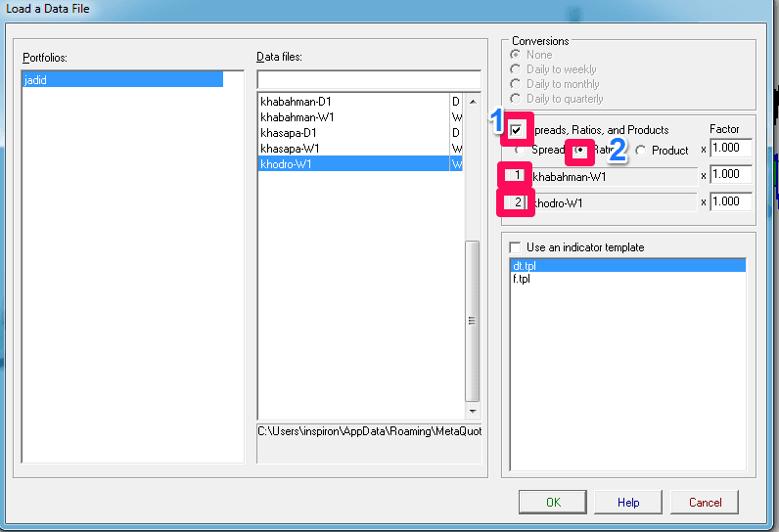Click the Cancel button
The width and height of the screenshot is (779, 532).
coord(705,503)
